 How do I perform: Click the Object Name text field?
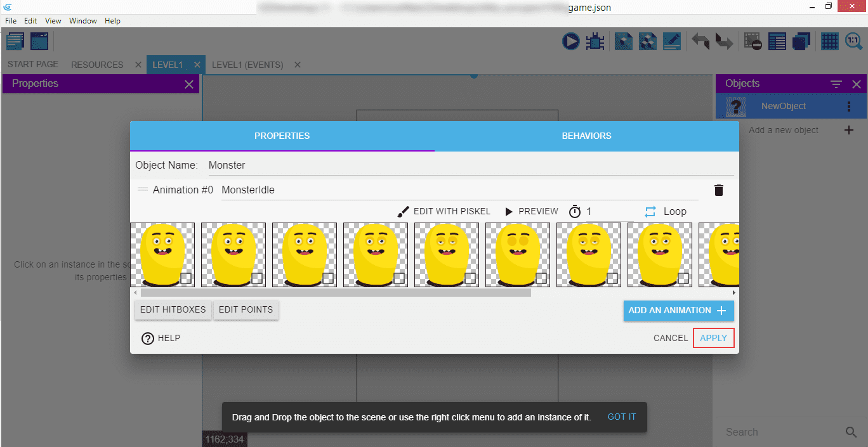point(470,165)
